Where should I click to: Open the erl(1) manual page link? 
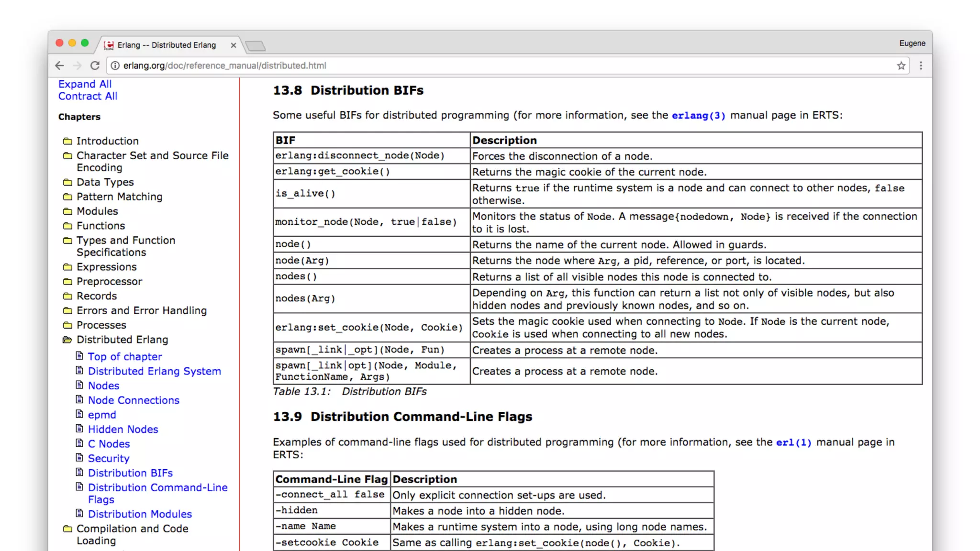pyautogui.click(x=793, y=442)
